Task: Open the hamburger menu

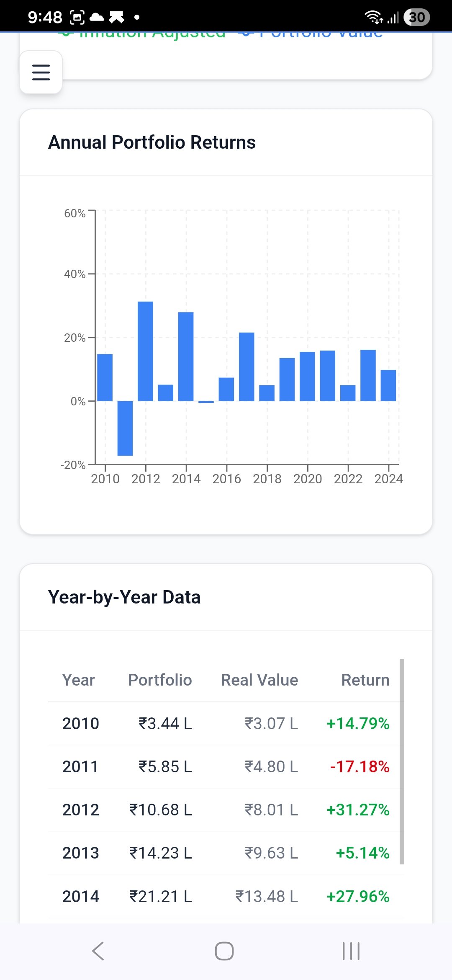Action: pyautogui.click(x=41, y=72)
